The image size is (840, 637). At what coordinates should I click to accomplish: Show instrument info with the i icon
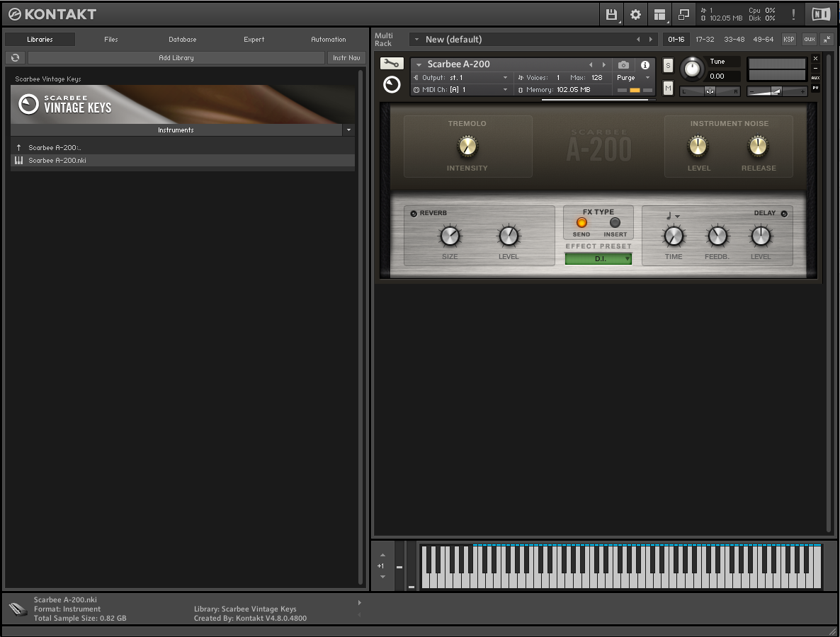tap(645, 65)
